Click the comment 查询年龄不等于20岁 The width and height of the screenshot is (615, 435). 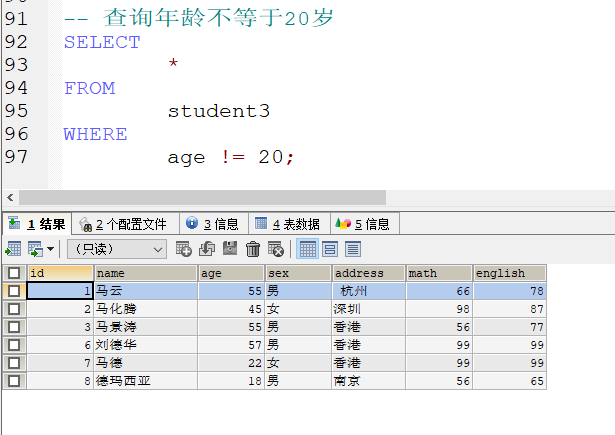(x=218, y=18)
